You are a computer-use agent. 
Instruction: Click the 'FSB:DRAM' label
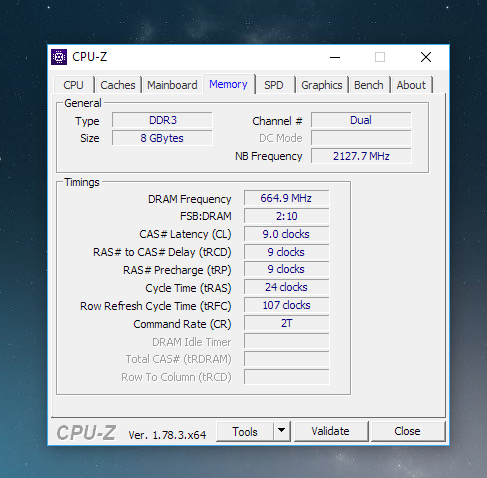point(206,216)
